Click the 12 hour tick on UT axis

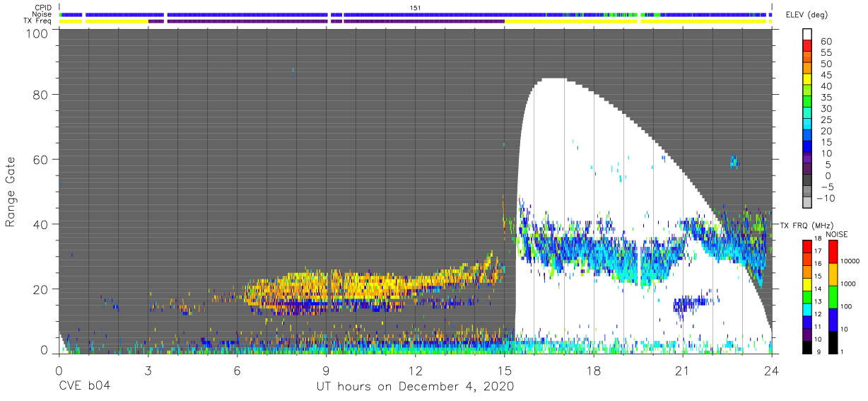click(415, 370)
